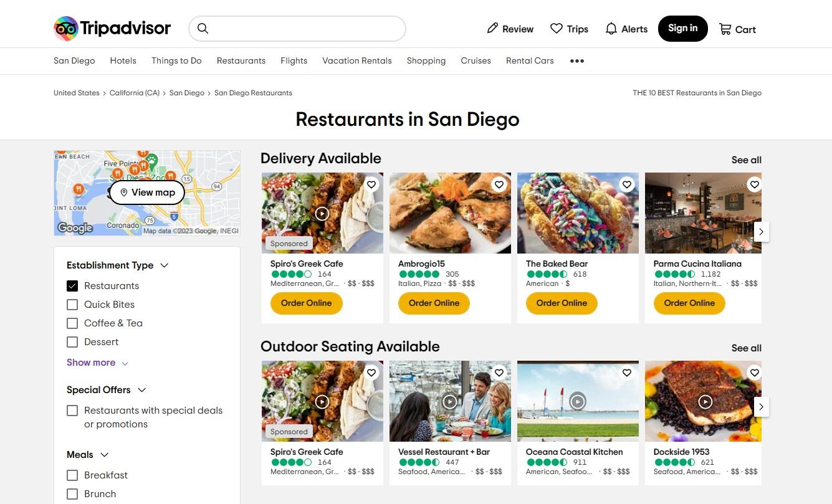This screenshot has height=504, width=832.
Task: Switch to the Hotels tab
Action: click(123, 60)
